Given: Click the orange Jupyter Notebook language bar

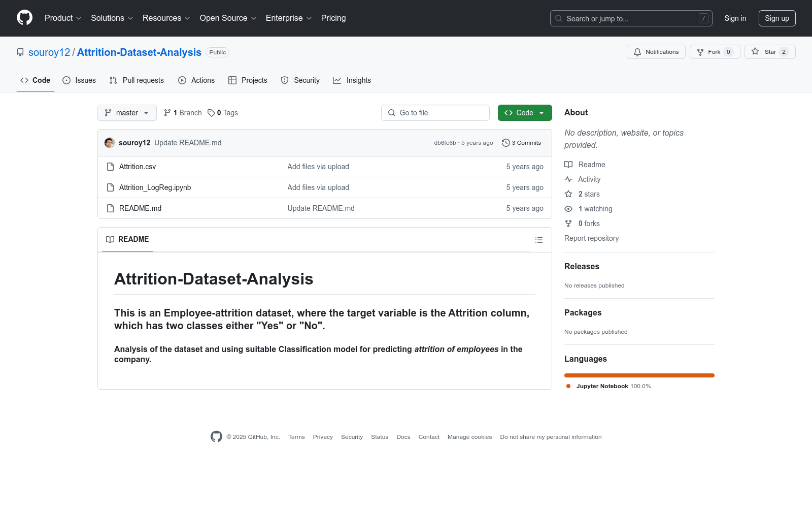Looking at the screenshot, I should pyautogui.click(x=639, y=375).
